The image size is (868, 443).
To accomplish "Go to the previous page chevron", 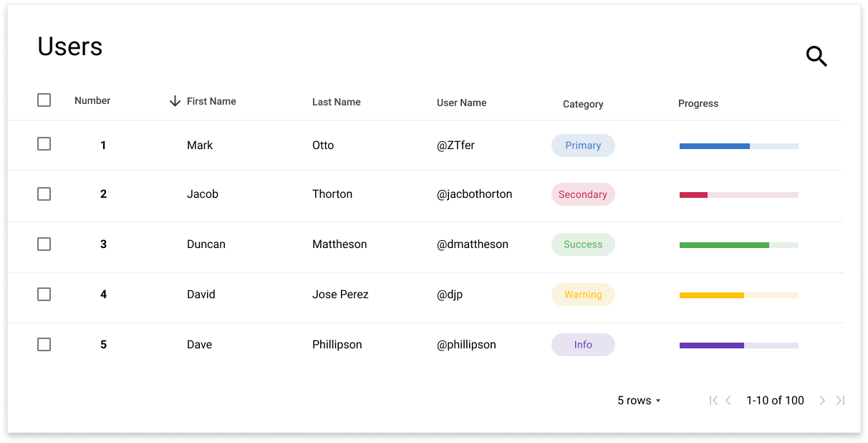I will click(x=728, y=401).
